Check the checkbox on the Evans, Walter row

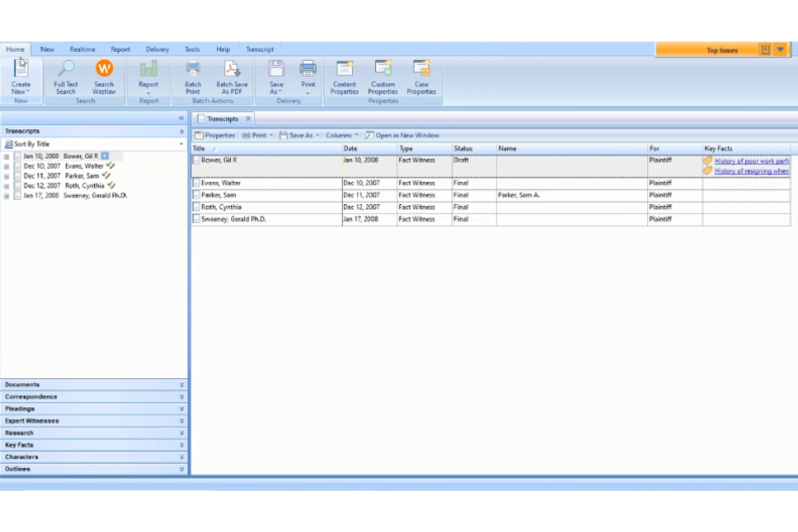197,183
